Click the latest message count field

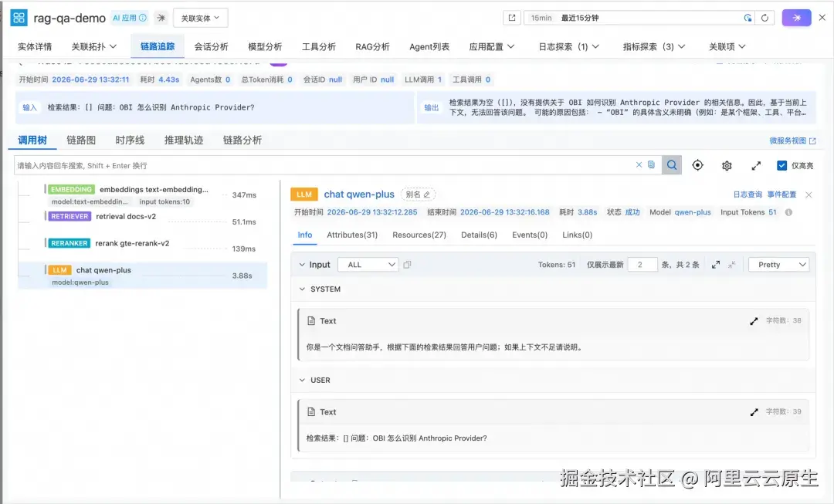(642, 265)
